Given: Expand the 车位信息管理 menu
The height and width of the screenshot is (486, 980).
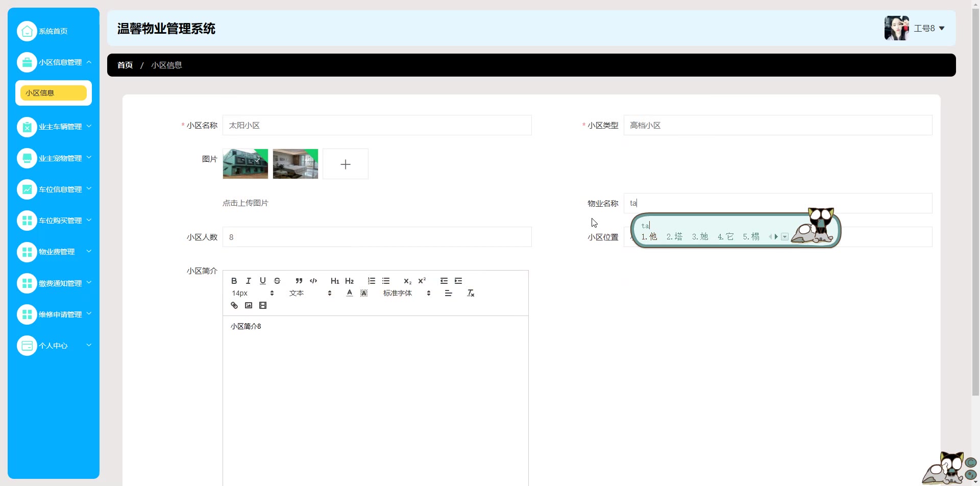Looking at the screenshot, I should 54,189.
